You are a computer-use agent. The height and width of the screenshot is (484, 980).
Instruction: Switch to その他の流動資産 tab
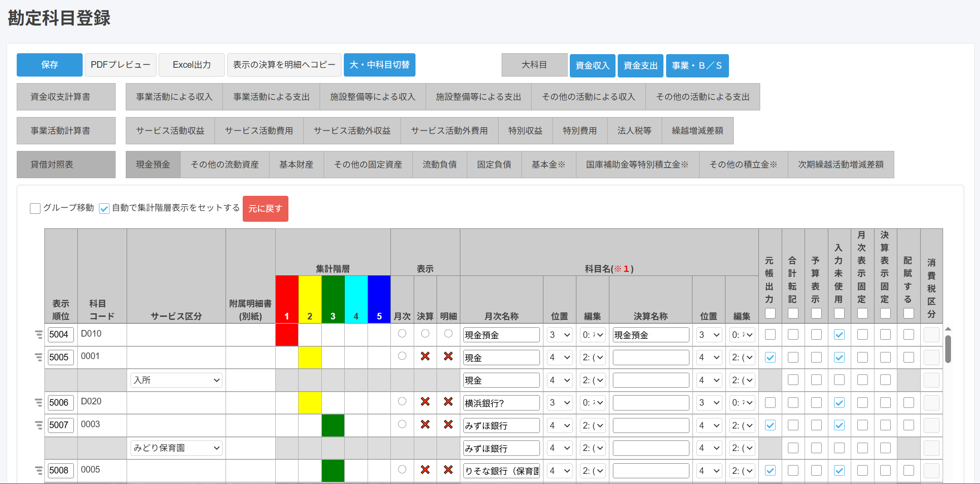pos(225,165)
